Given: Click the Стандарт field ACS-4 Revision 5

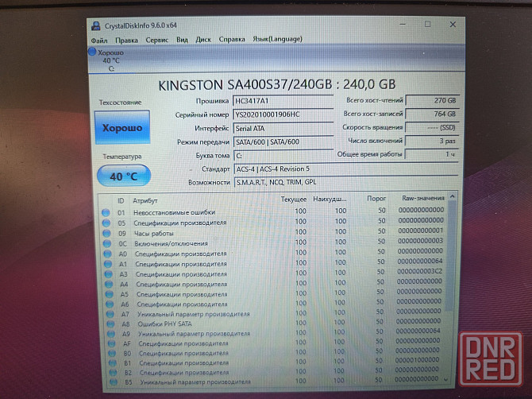Looking at the screenshot, I should pos(346,169).
